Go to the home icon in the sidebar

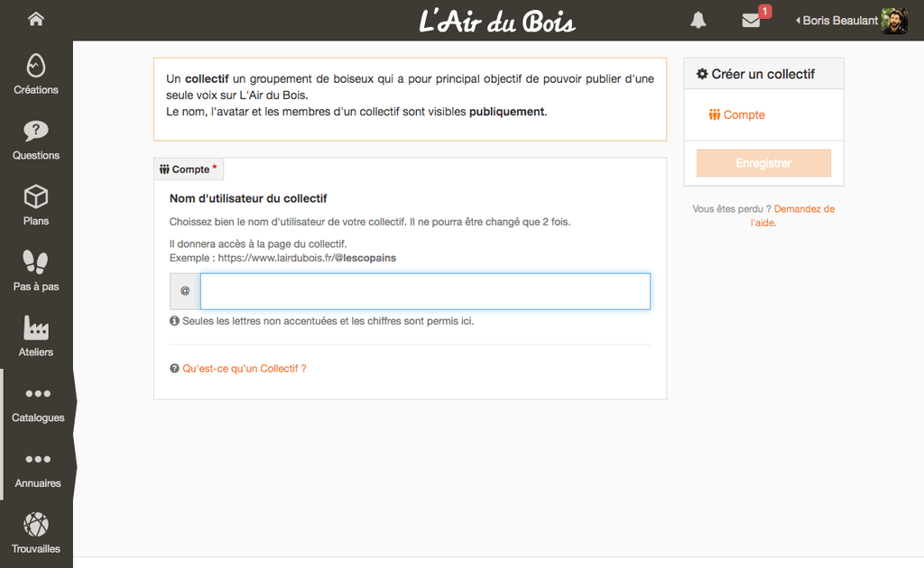pyautogui.click(x=36, y=19)
